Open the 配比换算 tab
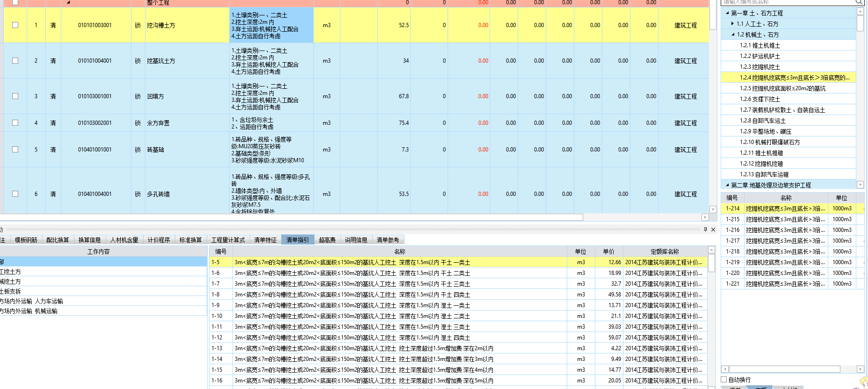The width and height of the screenshot is (868, 389). tap(58, 240)
